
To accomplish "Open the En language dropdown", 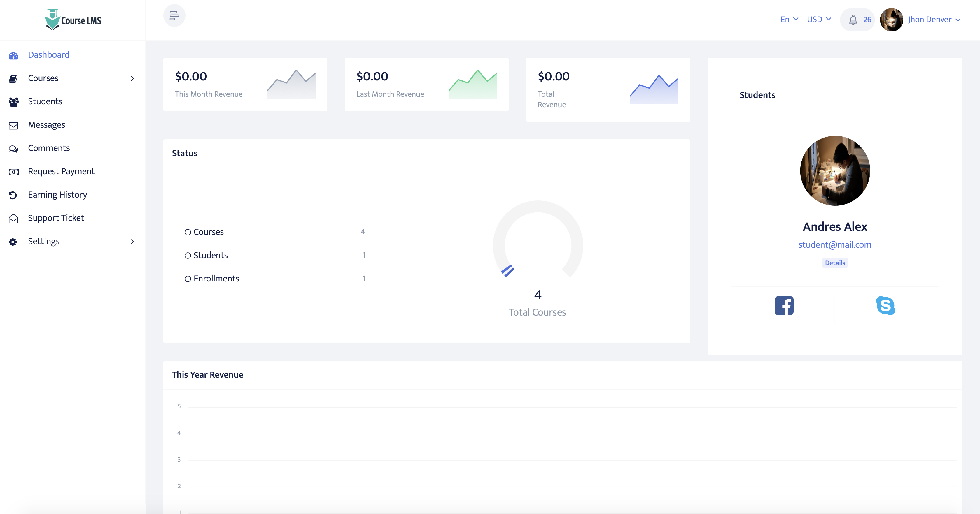I will pyautogui.click(x=789, y=20).
